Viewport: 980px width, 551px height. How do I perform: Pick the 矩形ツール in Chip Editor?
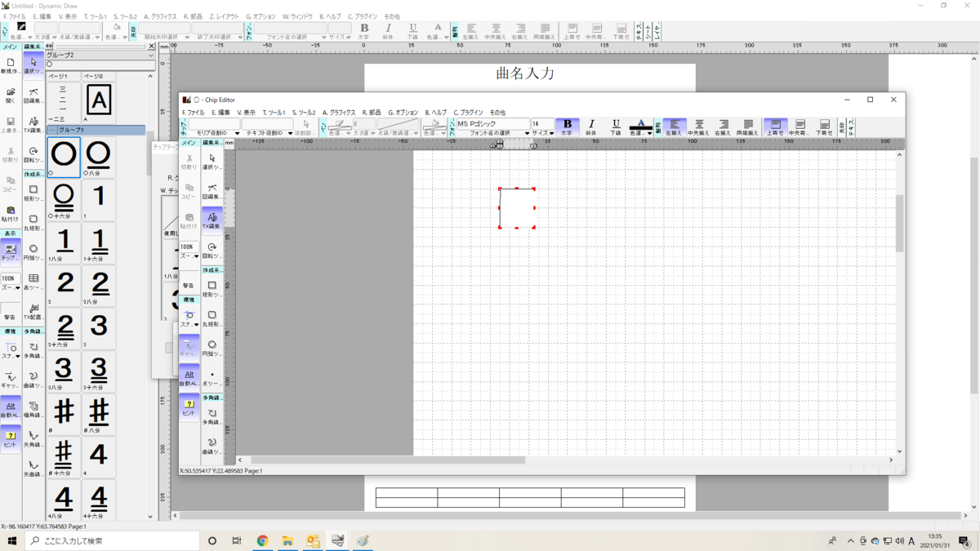coord(212,288)
